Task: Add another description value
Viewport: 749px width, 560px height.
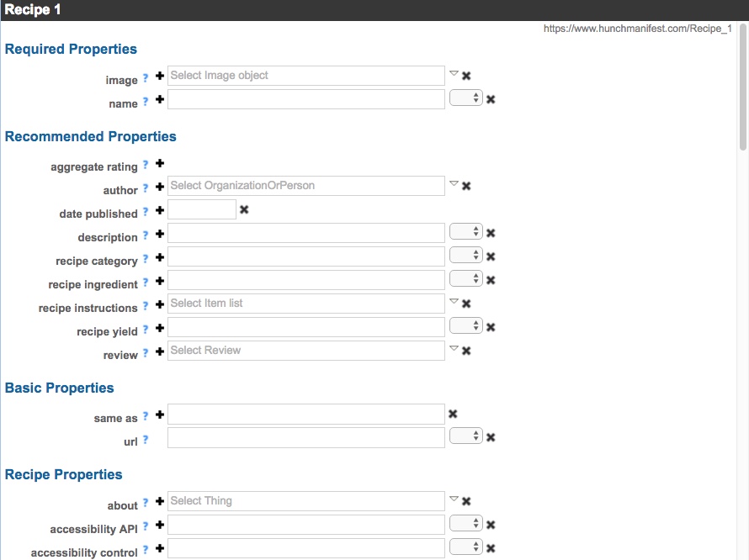Action: tap(160, 234)
